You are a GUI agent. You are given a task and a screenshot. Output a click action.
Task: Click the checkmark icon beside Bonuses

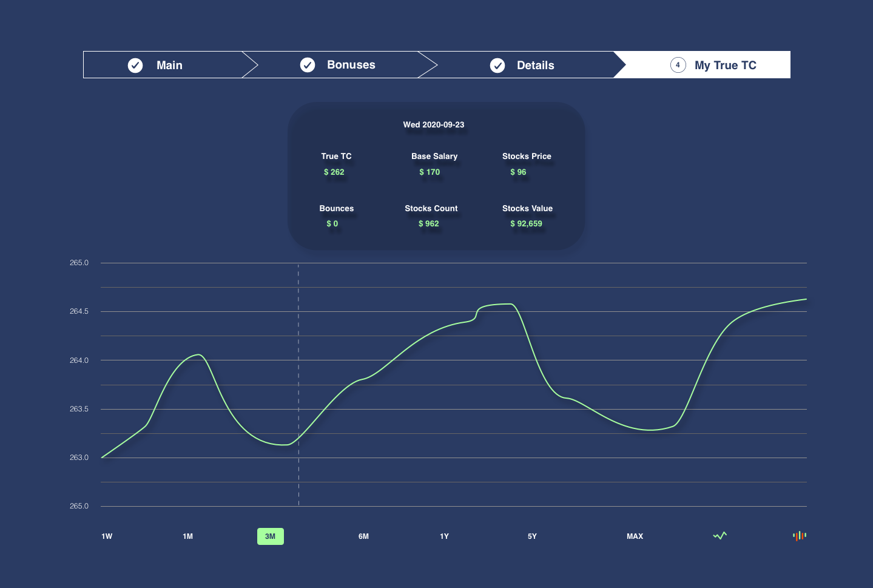[308, 65]
